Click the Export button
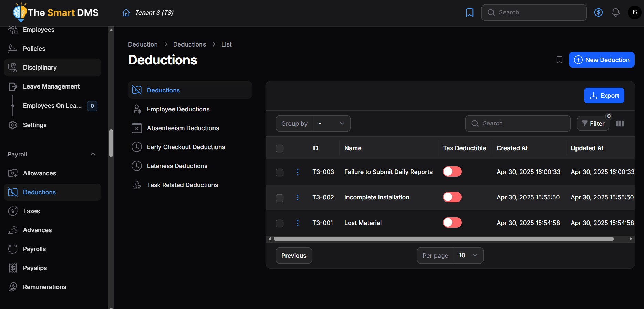 coord(604,96)
